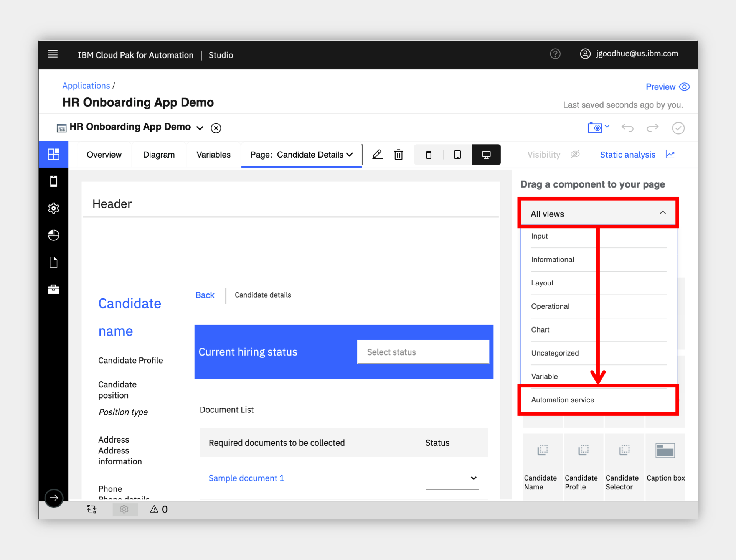Image resolution: width=736 pixels, height=560 pixels.
Task: Click the Applications breadcrumb link
Action: click(86, 86)
